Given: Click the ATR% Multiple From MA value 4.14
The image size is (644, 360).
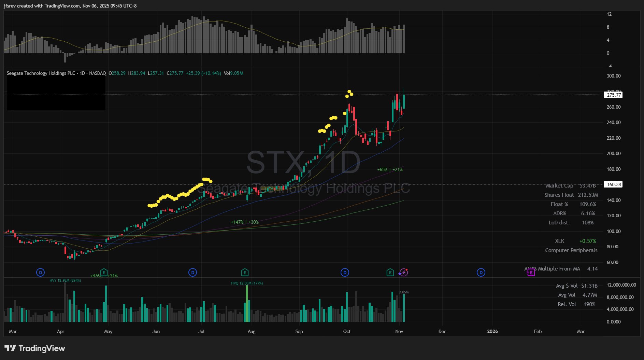Looking at the screenshot, I should click(x=592, y=269).
